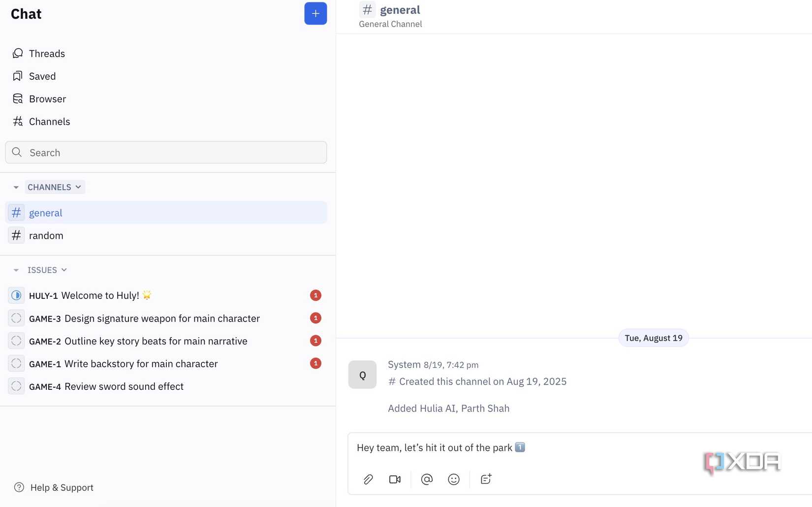Attach a file using the paperclip icon
Image resolution: width=812 pixels, height=507 pixels.
pos(368,479)
